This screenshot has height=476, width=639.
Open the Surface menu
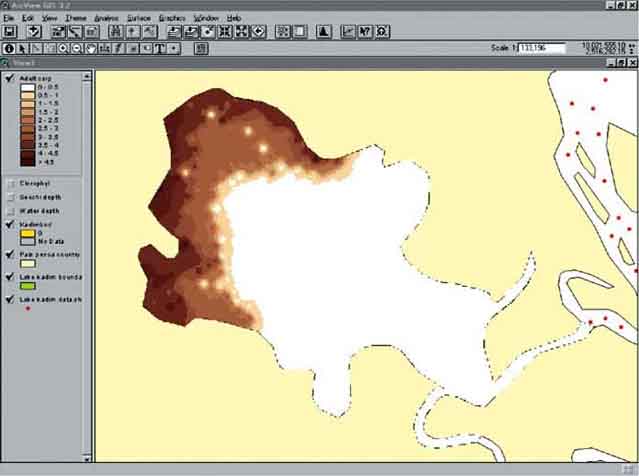(138, 18)
